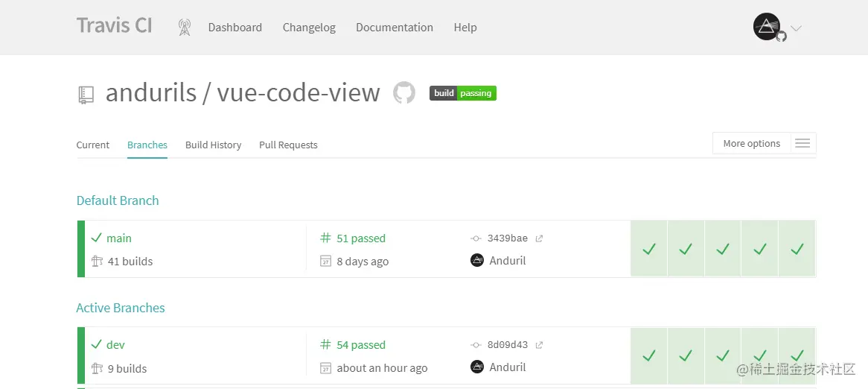Click the commit icon beside 3439bae
Viewport: 868px width, 389px height.
click(x=476, y=238)
